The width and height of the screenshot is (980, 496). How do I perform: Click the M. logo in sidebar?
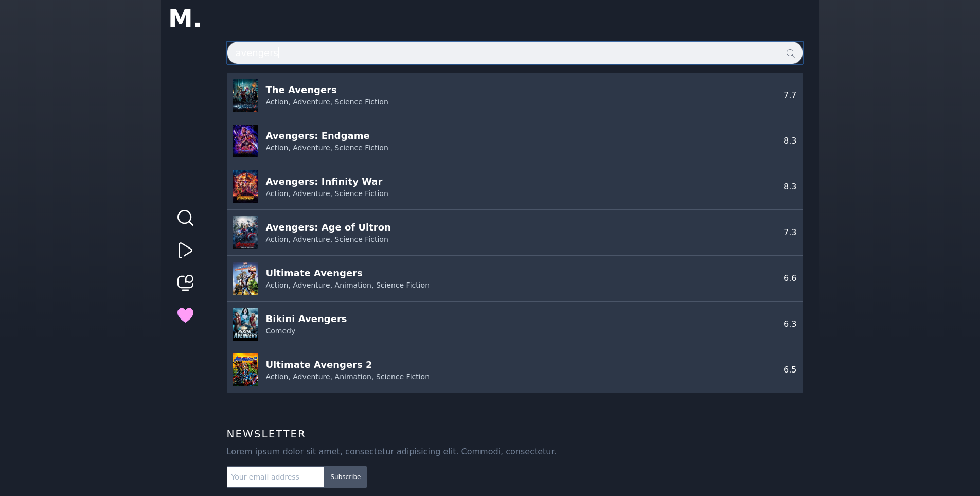pos(185,19)
